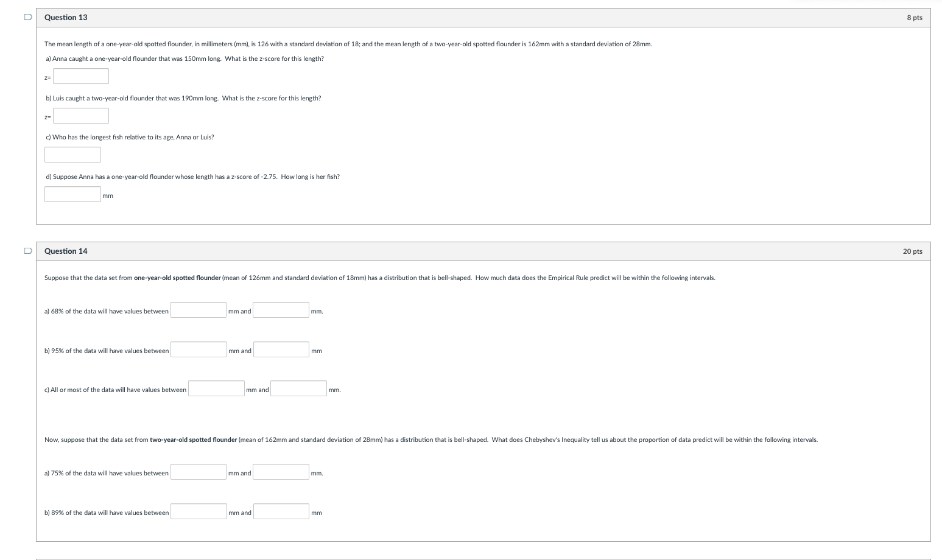Screen dimensions: 942x560
Task: Click the first box in the 95% interval
Action: click(x=198, y=348)
